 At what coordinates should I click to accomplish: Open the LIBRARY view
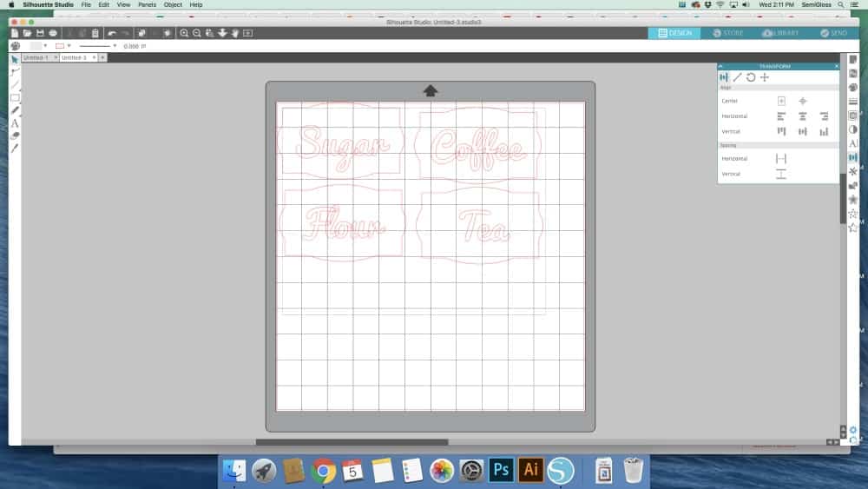click(x=780, y=33)
